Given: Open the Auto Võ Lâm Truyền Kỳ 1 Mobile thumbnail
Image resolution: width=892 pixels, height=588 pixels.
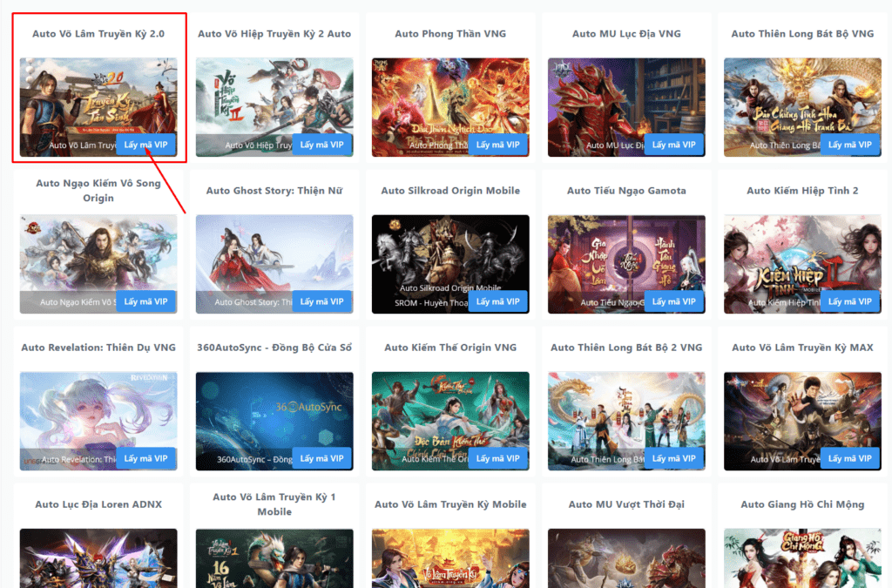Looking at the screenshot, I should tap(274, 558).
